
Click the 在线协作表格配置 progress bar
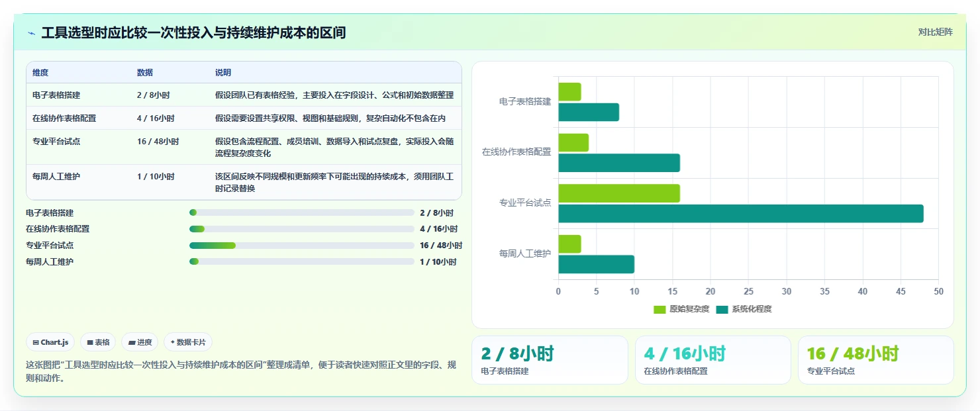tap(302, 229)
